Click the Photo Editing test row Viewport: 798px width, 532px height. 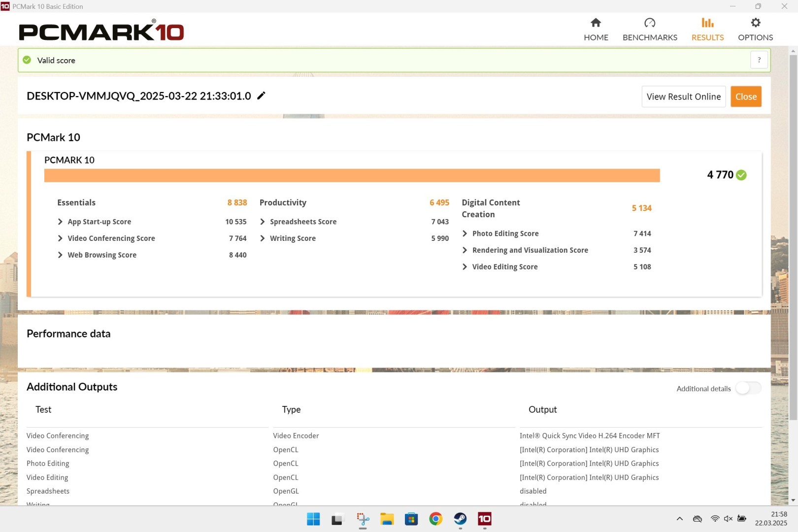click(48, 464)
